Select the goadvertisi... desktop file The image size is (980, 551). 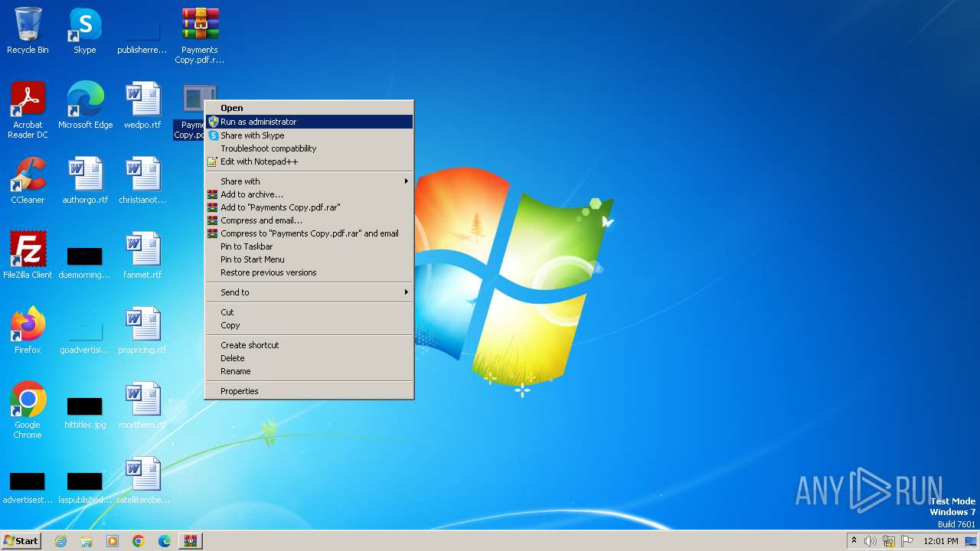[x=84, y=337]
